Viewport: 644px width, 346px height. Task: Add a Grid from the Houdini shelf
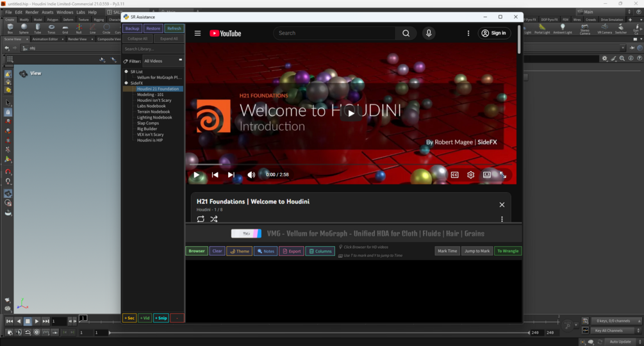point(65,28)
